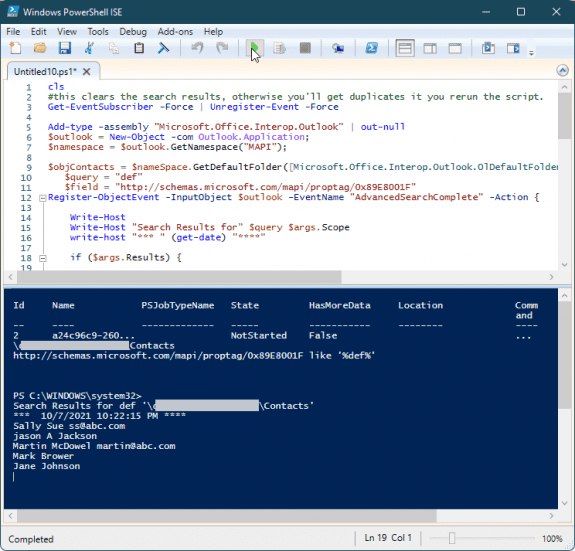Image resolution: width=575 pixels, height=551 pixels.
Task: Click script editor scroll right arrow
Action: (551, 277)
